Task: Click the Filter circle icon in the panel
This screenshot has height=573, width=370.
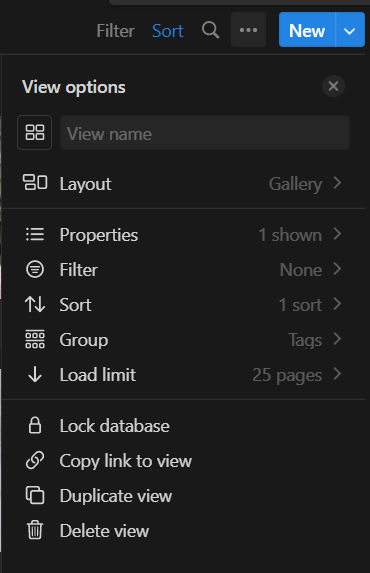Action: (35, 269)
